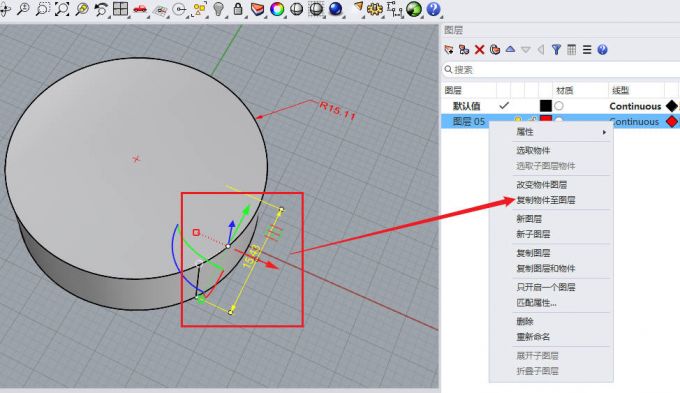Viewport: 680px width, 393px height.
Task: Choose 复制物件至图层 from context menu
Action: coord(546,200)
